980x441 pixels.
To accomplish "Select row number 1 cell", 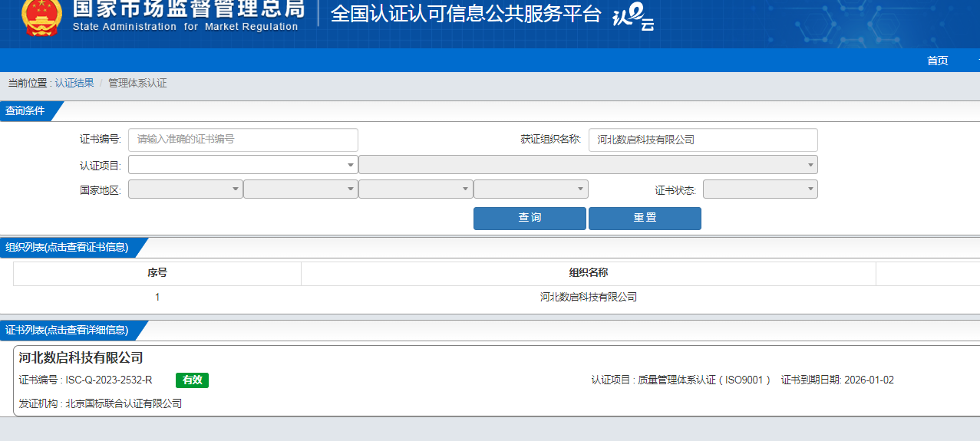I will [157, 298].
